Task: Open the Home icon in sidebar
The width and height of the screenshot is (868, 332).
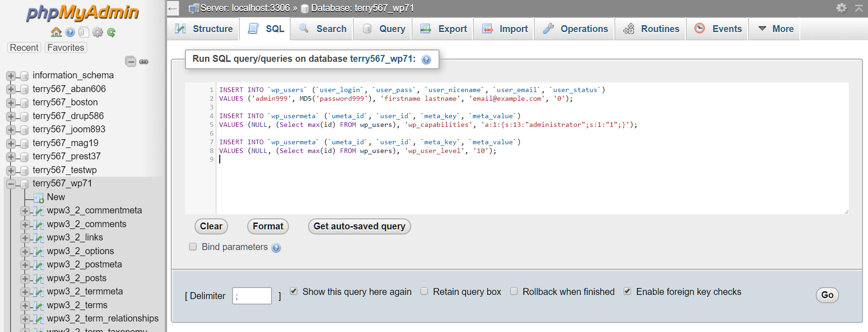Action: click(56, 32)
